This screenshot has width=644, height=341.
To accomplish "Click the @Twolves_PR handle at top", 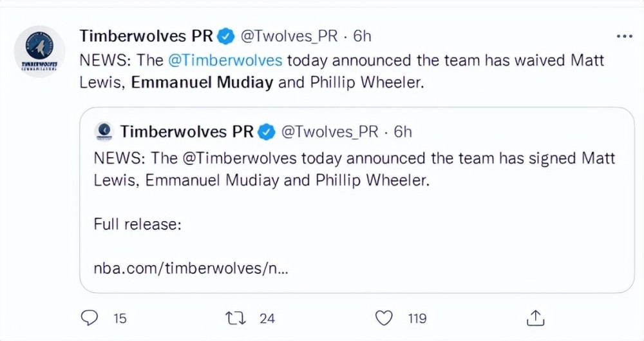I will pos(289,37).
